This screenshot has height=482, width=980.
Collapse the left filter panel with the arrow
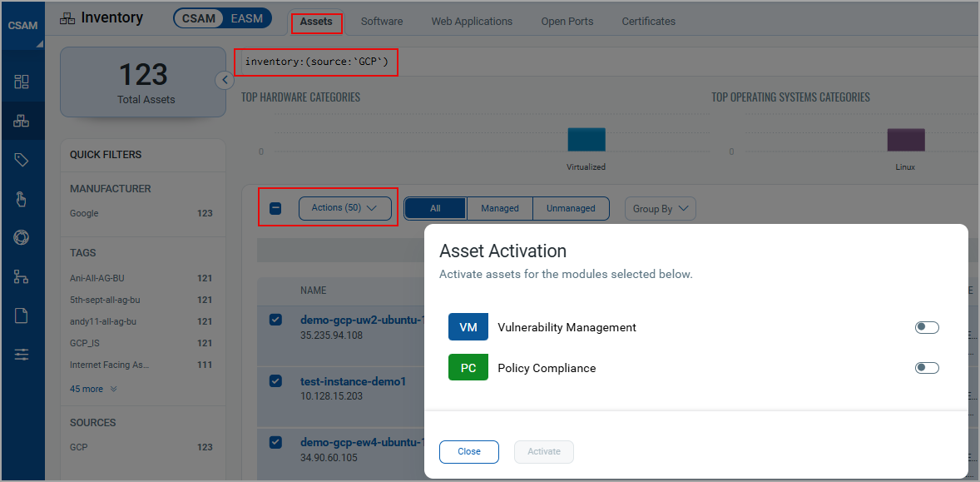224,80
